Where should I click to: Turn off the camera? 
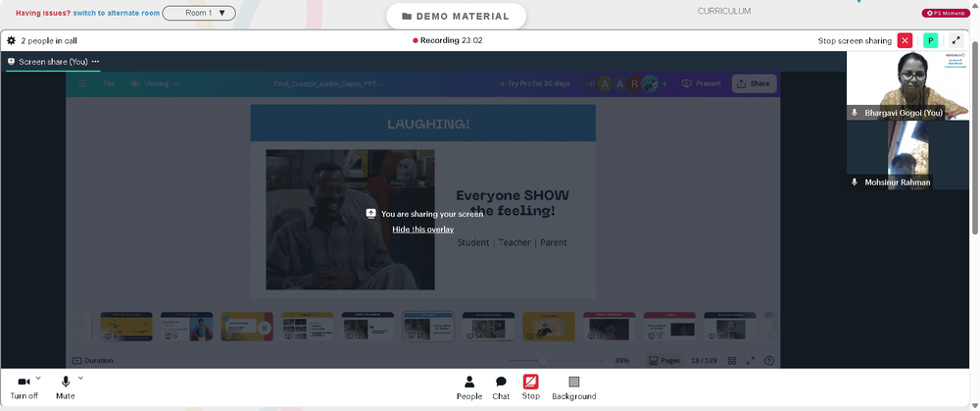24,387
